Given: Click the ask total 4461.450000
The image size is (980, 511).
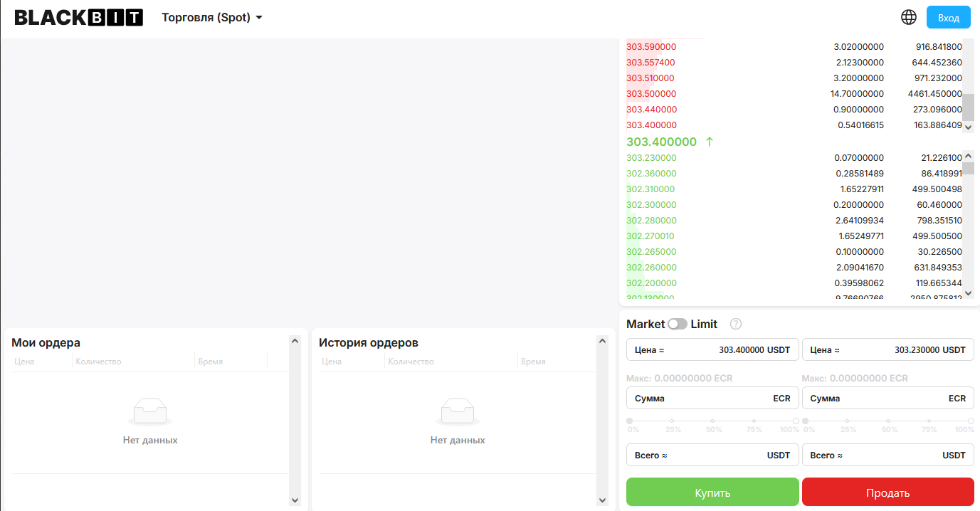Looking at the screenshot, I should coord(935,94).
